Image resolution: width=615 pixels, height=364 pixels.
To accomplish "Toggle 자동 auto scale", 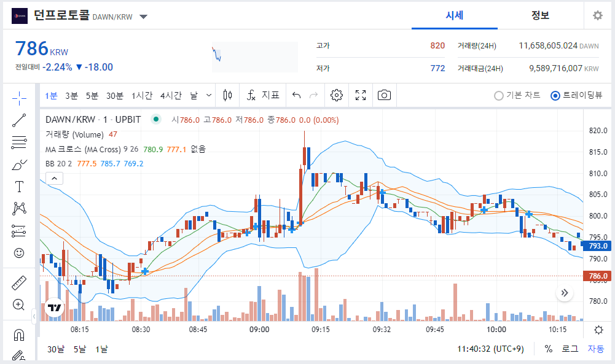I will [596, 349].
